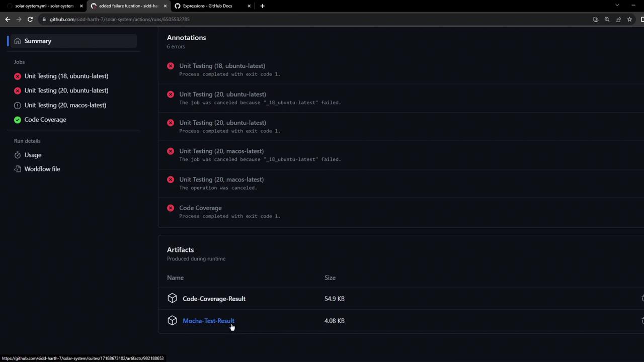Open the browser zoom magnifier icon
644x362 pixels.
coord(607,19)
